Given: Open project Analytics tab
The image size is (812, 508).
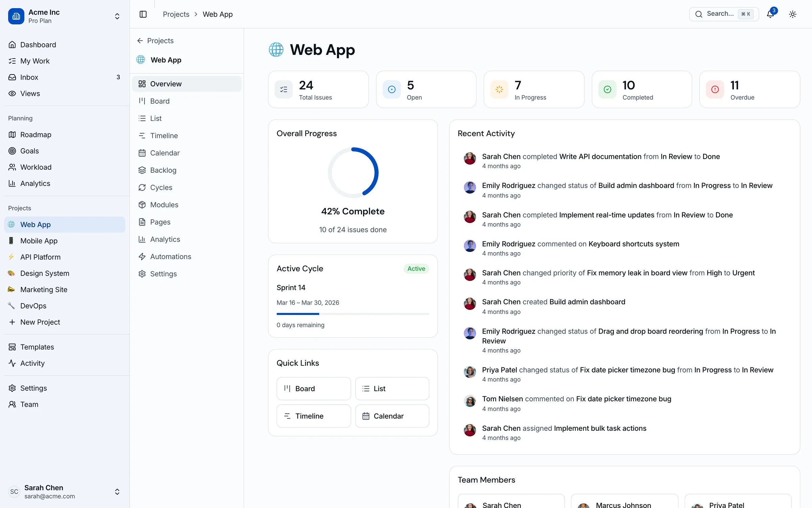Looking at the screenshot, I should click(187, 239).
